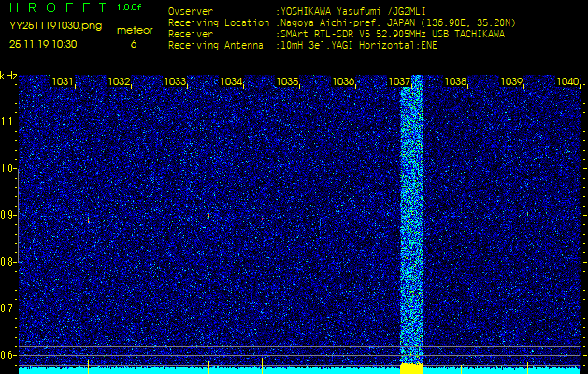Click the meteor count number 6

(x=133, y=44)
